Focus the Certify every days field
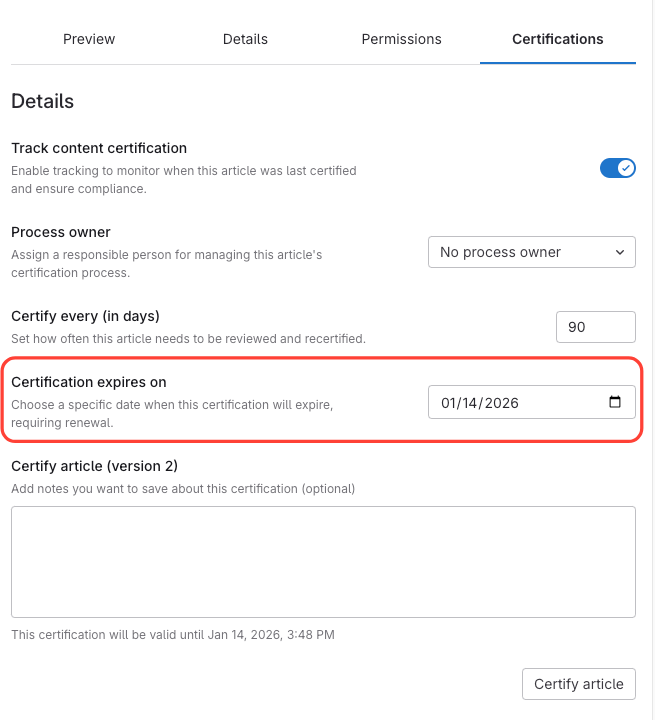This screenshot has width=655, height=720. [x=595, y=327]
